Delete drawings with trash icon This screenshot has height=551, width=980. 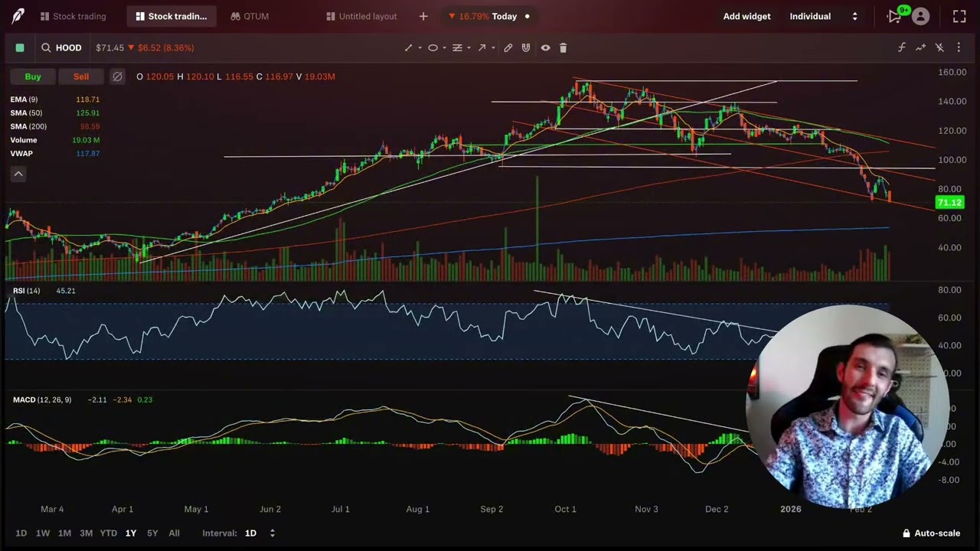(x=563, y=47)
